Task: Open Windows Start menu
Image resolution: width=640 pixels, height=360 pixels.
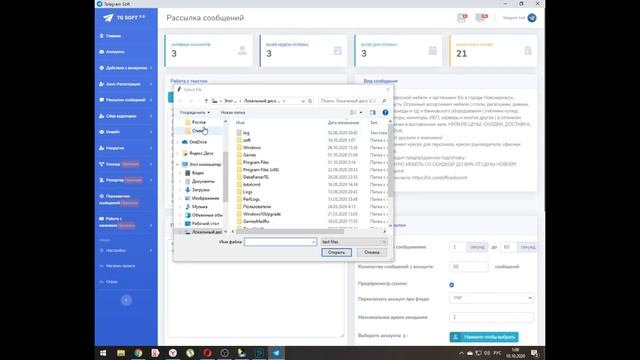Action: [x=103, y=353]
